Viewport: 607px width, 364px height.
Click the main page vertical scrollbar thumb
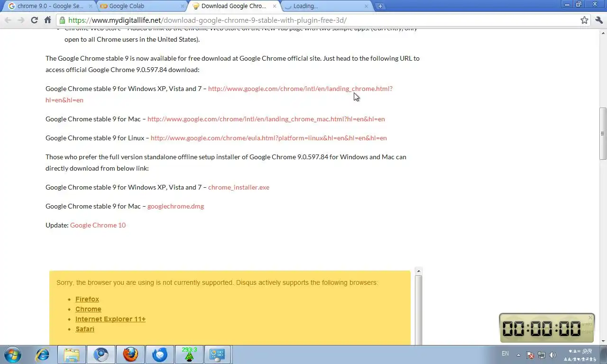pyautogui.click(x=603, y=134)
